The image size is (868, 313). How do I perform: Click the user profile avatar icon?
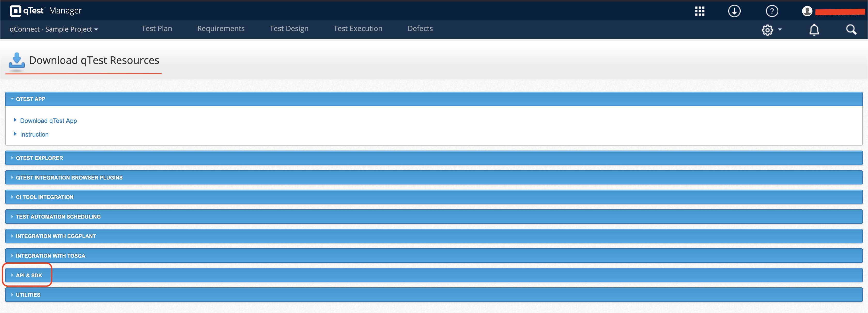click(807, 11)
